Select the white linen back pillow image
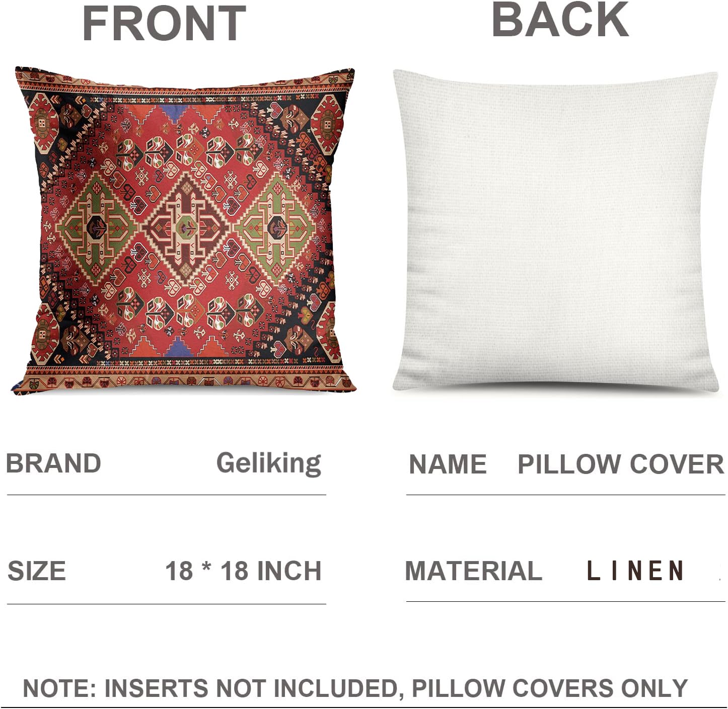The image size is (728, 709). (x=556, y=231)
